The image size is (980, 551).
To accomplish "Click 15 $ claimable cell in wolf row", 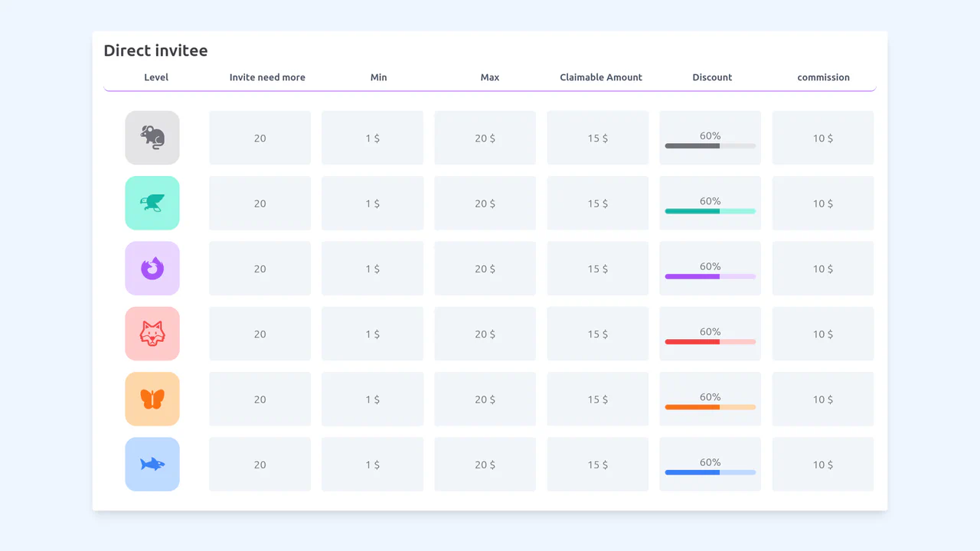I will point(598,334).
